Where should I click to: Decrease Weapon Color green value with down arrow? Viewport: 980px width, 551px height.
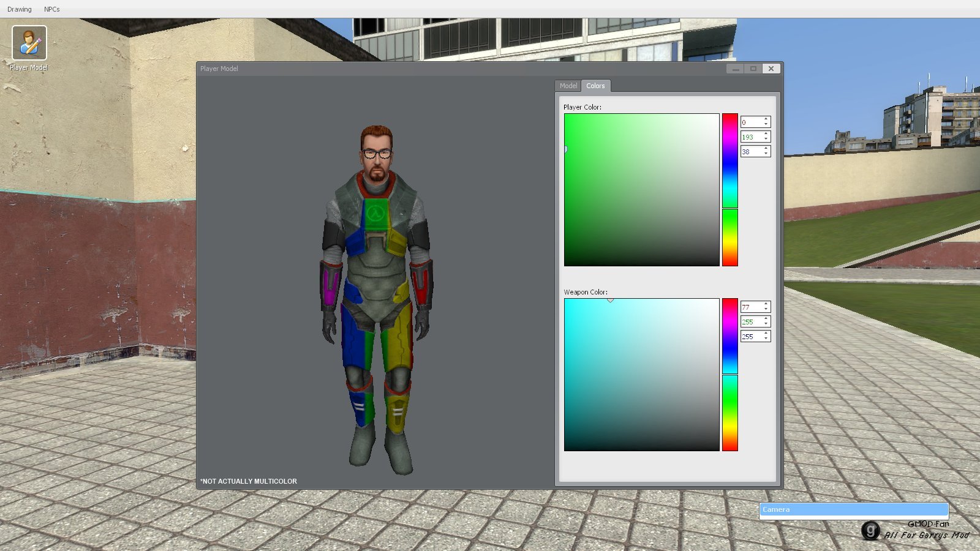[766, 324]
